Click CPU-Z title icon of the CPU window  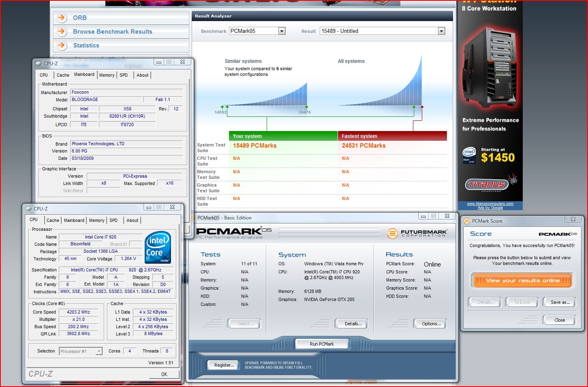(x=28, y=209)
